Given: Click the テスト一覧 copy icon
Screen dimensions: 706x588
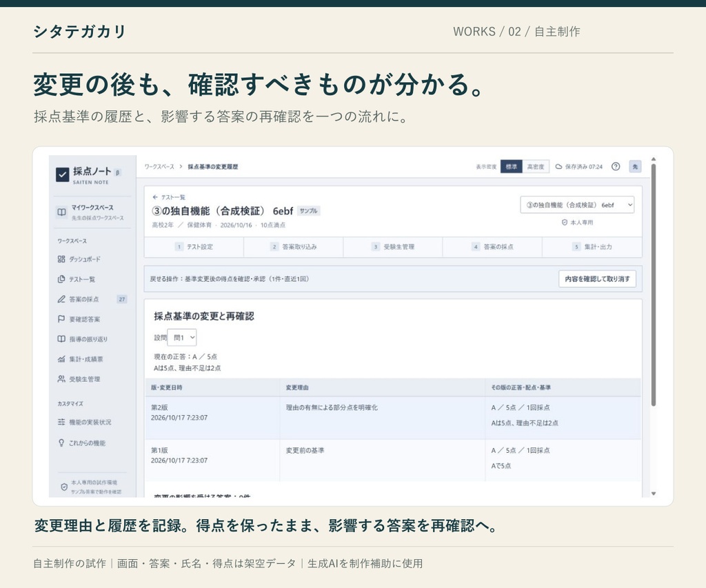Looking at the screenshot, I should click(61, 279).
